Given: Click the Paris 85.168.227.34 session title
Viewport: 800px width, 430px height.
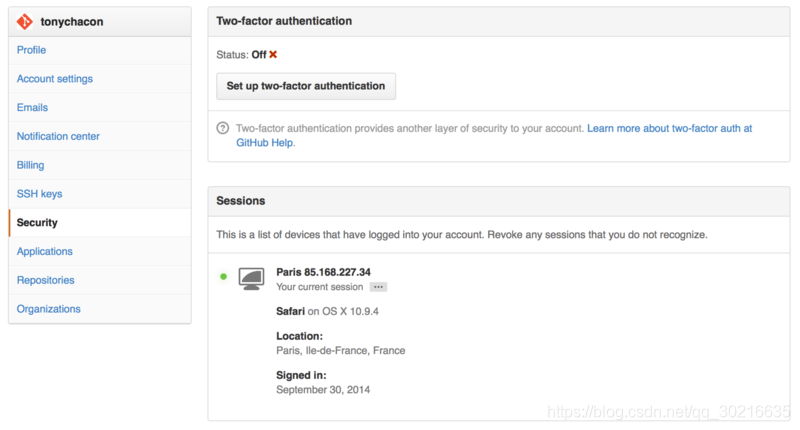Looking at the screenshot, I should [323, 272].
